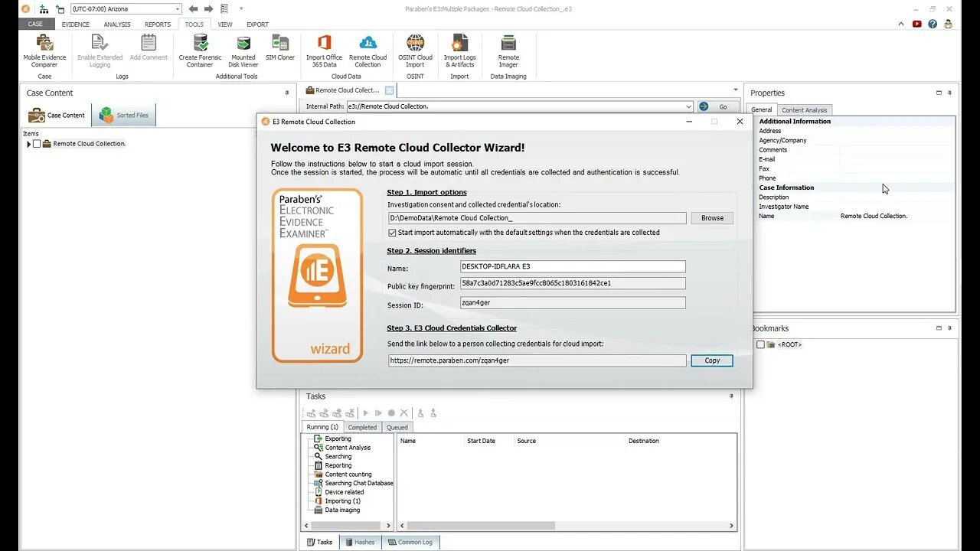The width and height of the screenshot is (980, 551).
Task: Select Importing (1) task category
Action: pos(342,500)
